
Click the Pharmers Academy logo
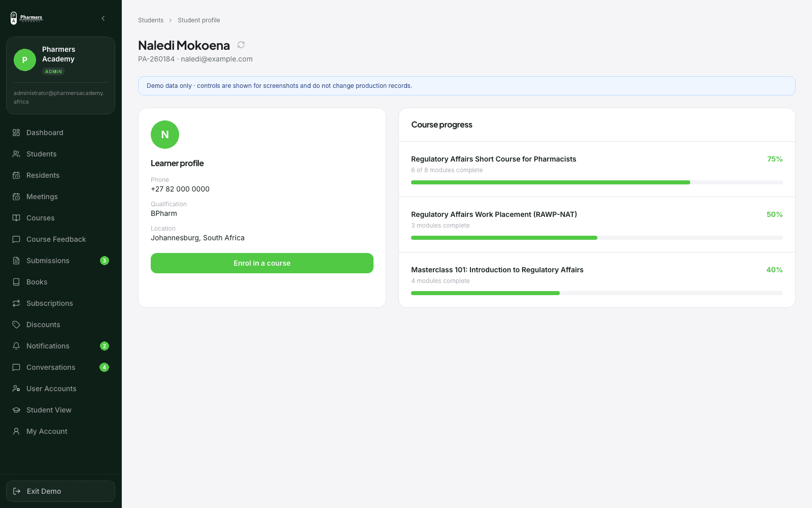click(26, 18)
